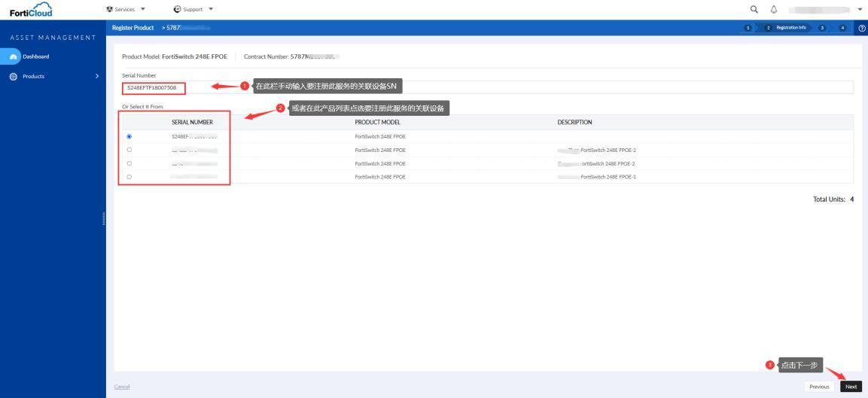Select the second row radio button

pyautogui.click(x=129, y=150)
